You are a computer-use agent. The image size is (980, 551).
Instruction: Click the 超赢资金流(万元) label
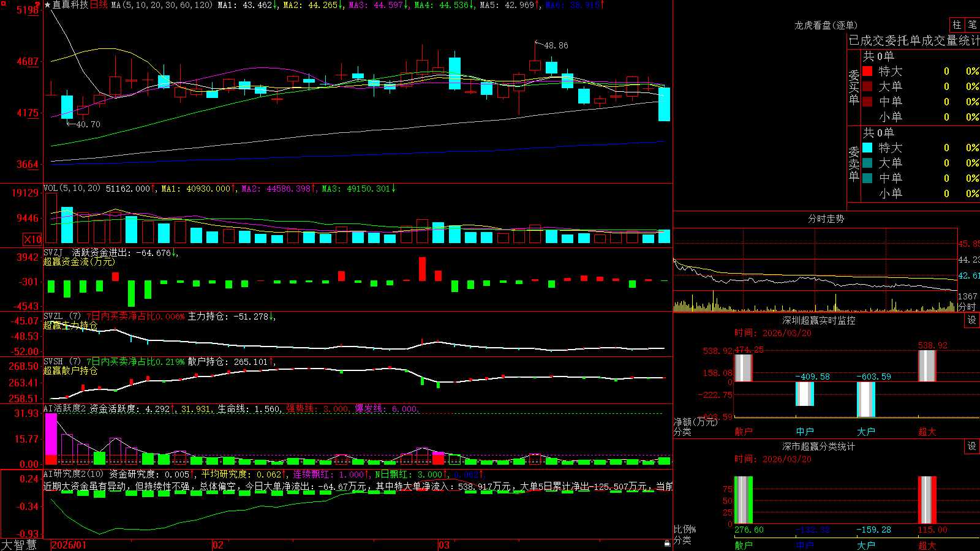[79, 261]
